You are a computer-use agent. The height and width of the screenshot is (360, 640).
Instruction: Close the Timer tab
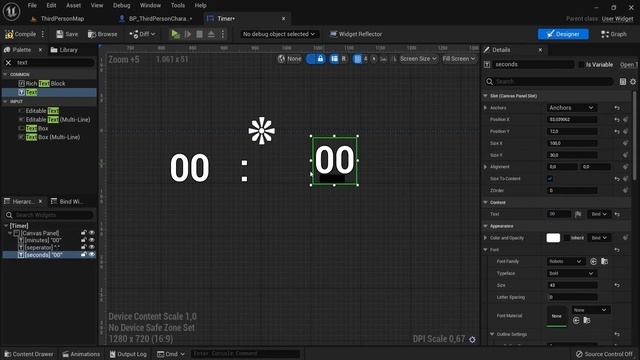click(284, 19)
